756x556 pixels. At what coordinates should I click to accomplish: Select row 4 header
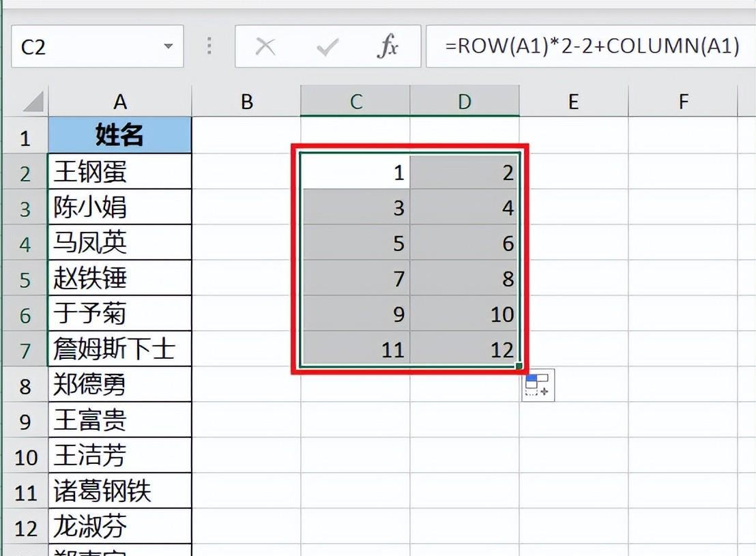[x=25, y=243]
